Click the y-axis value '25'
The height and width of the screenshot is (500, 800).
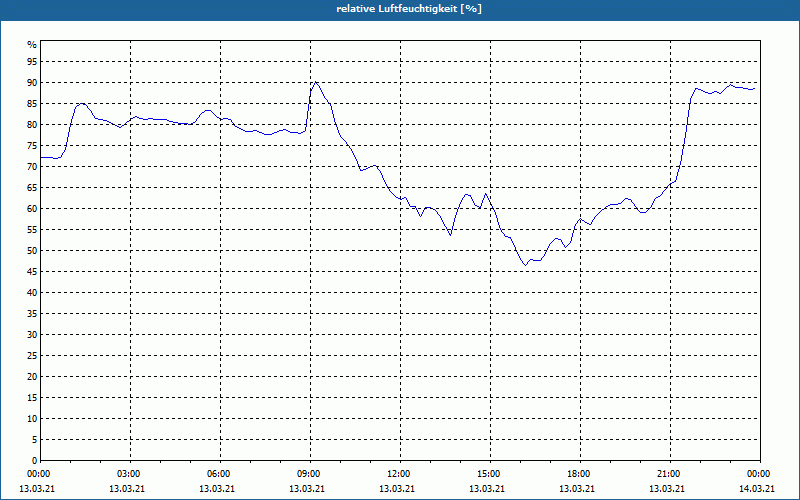32,356
